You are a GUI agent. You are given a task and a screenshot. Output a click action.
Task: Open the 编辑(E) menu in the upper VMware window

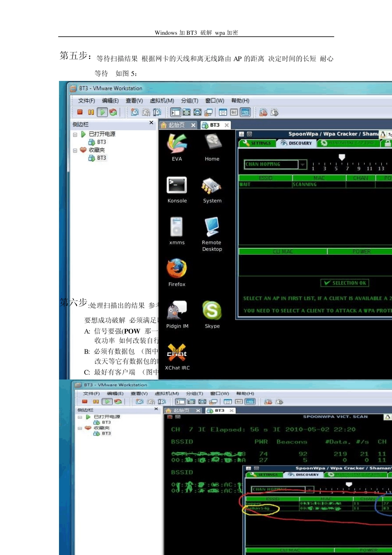[110, 101]
